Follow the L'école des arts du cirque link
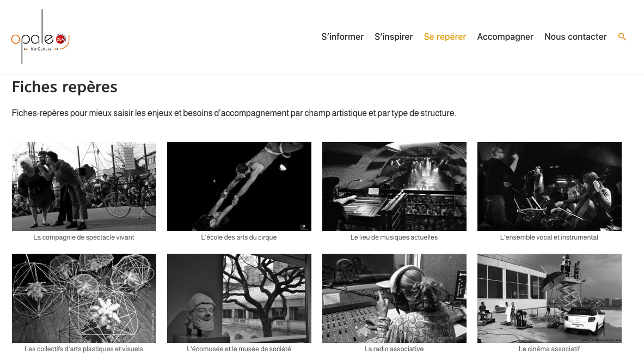The image size is (644, 361). 239,237
